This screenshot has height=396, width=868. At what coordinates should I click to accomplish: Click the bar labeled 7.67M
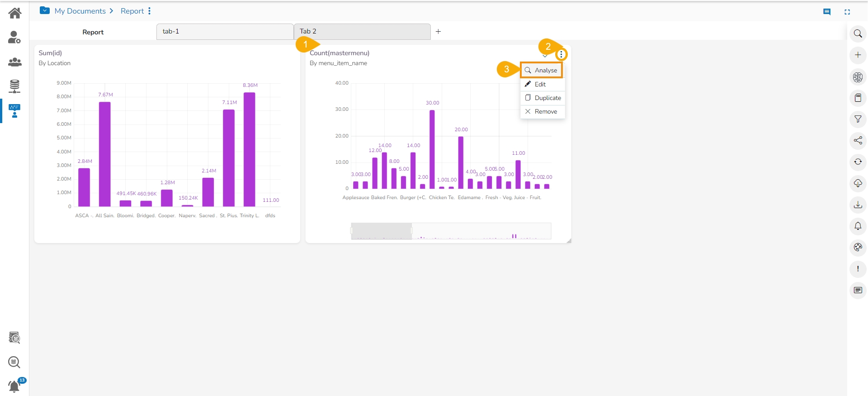[x=105, y=154]
